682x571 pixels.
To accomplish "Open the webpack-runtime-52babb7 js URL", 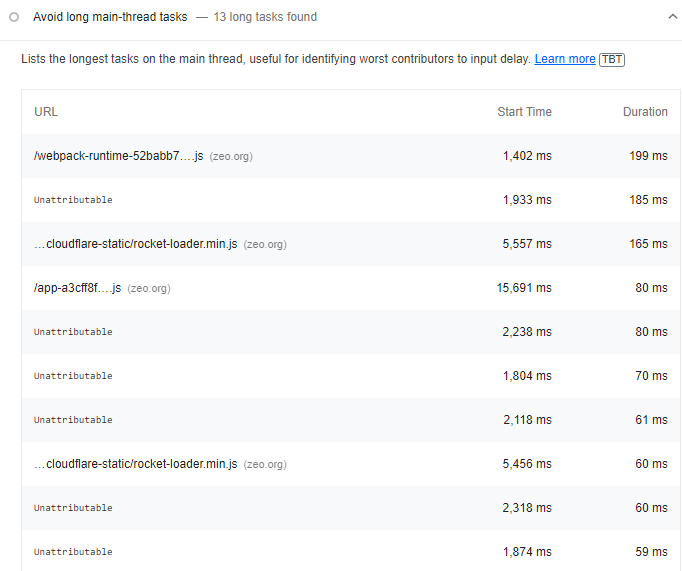I will (118, 156).
